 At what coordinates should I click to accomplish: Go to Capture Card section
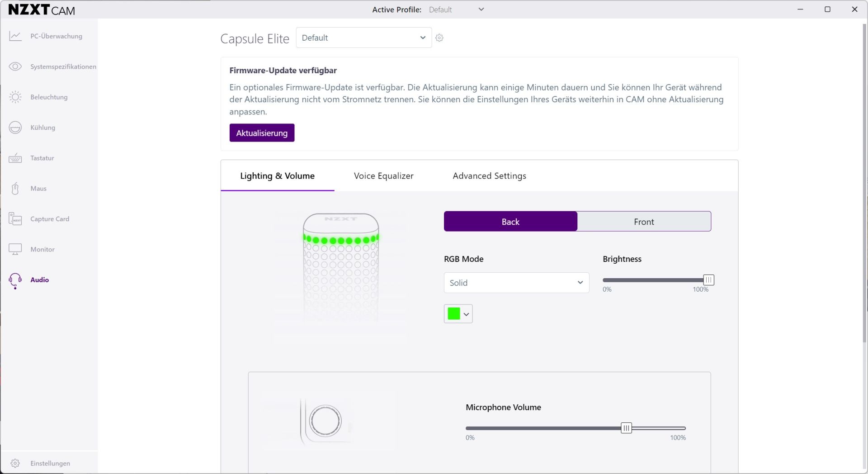point(50,219)
